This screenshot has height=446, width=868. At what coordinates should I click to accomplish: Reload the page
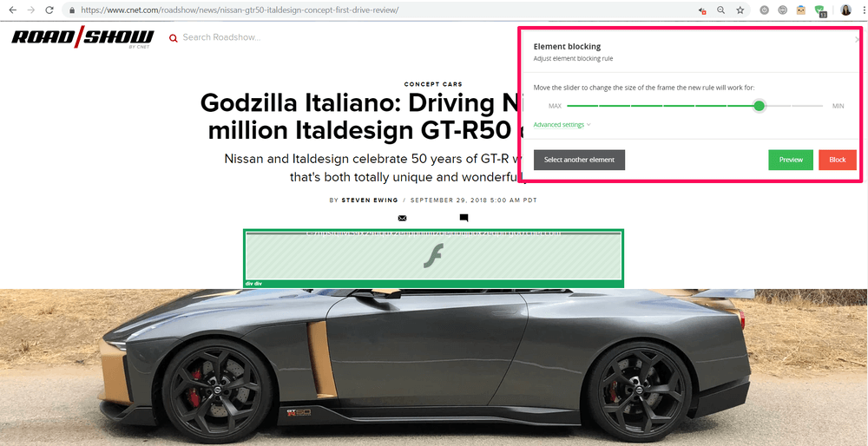tap(49, 10)
